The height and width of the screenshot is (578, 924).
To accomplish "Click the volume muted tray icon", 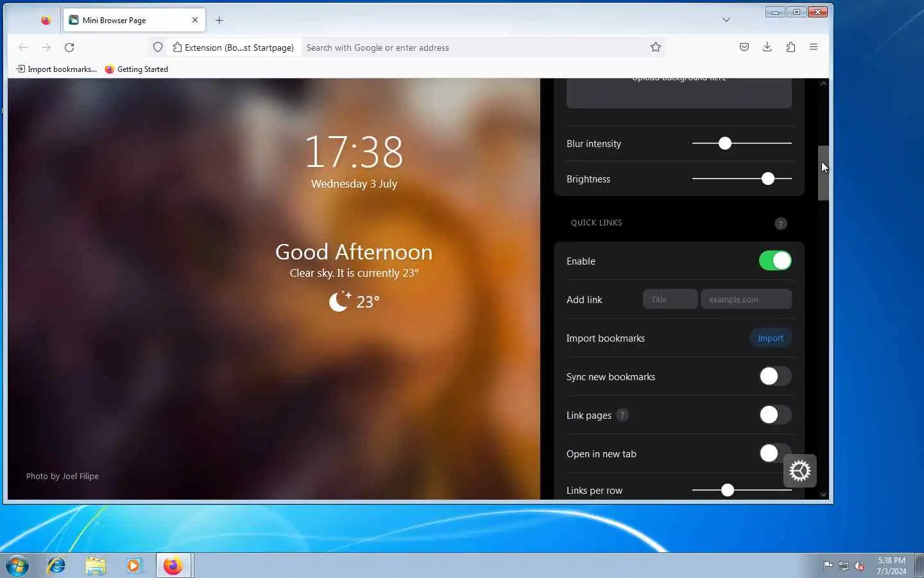I will (x=859, y=566).
